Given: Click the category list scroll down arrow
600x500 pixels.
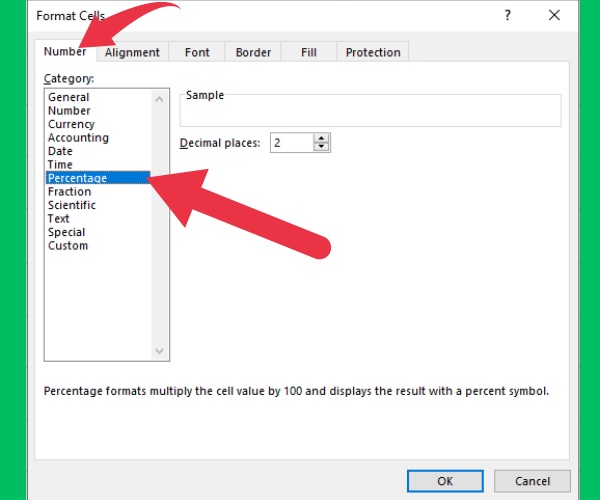Looking at the screenshot, I should pos(160,351).
